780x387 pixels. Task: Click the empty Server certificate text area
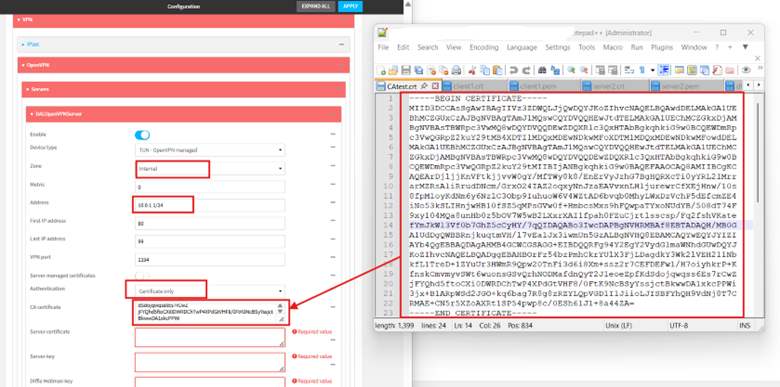point(209,337)
